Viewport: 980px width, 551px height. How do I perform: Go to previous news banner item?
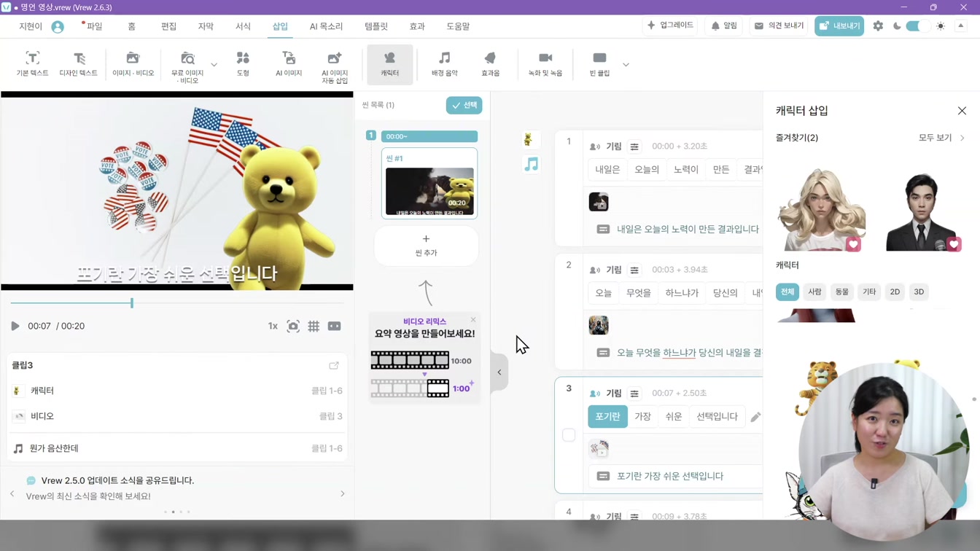coord(12,494)
